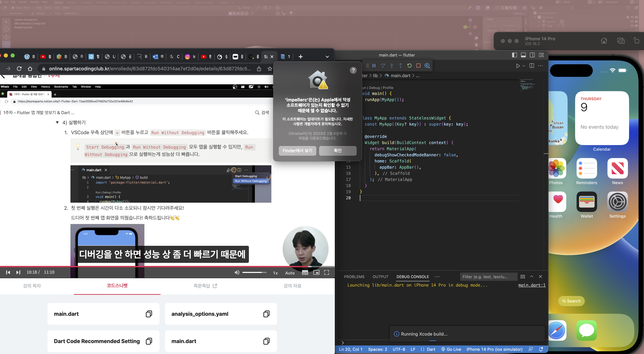Click 'Finder에서 보기' in the dialog
This screenshot has height=354, width=644.
297,151
